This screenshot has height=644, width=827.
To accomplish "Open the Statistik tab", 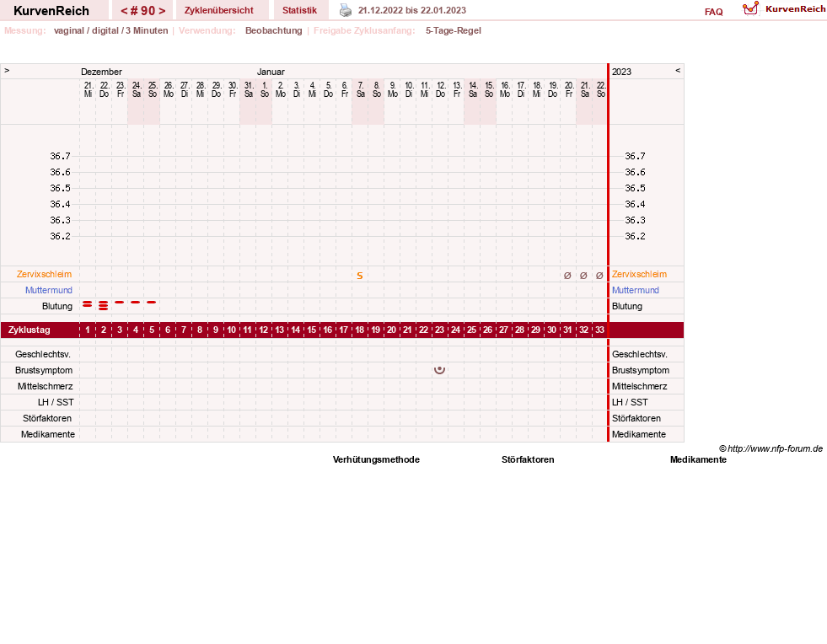I will click(299, 11).
